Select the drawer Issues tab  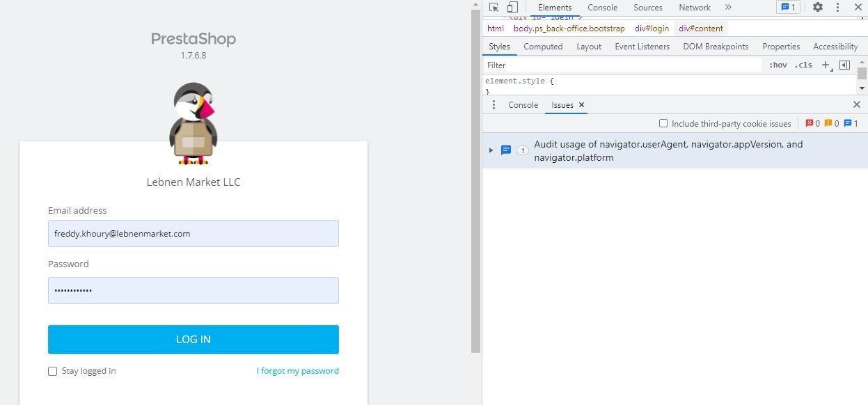click(562, 105)
